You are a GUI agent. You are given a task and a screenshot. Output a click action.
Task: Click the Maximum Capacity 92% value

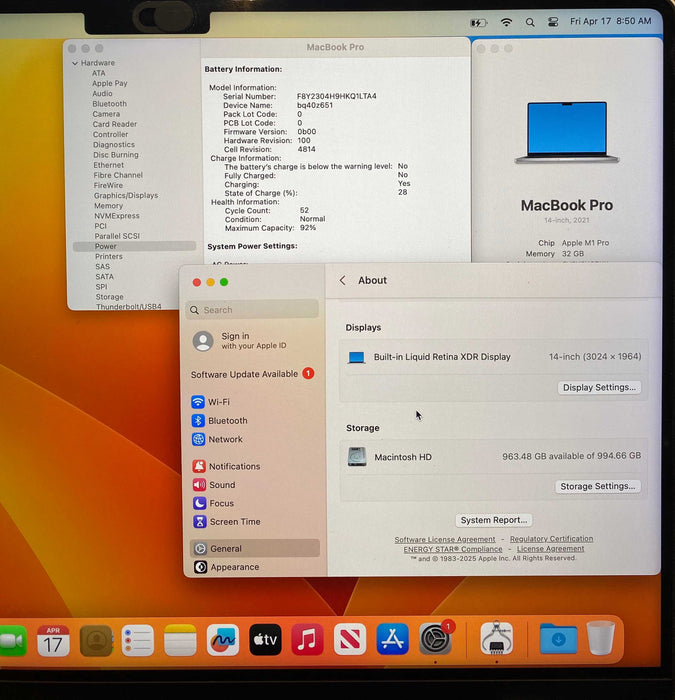[308, 228]
